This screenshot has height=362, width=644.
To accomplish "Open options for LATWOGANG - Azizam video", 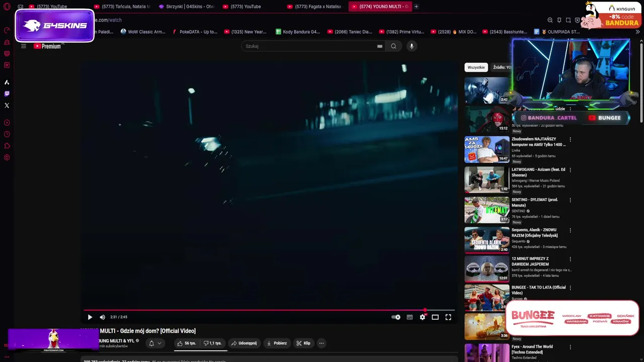I will tap(570, 170).
